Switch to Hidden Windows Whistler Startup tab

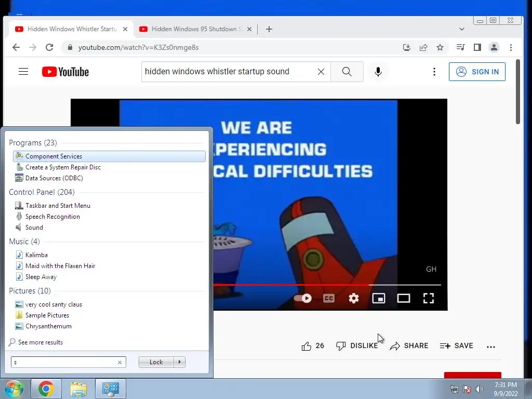tap(72, 29)
